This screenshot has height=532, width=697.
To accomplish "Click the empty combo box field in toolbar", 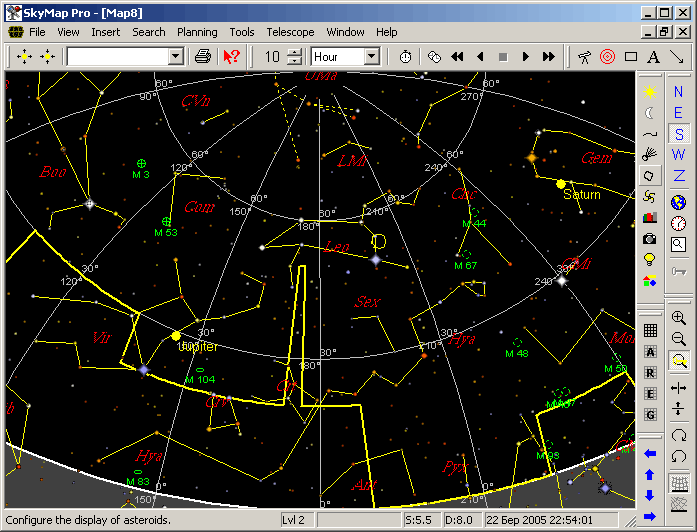I will [118, 56].
